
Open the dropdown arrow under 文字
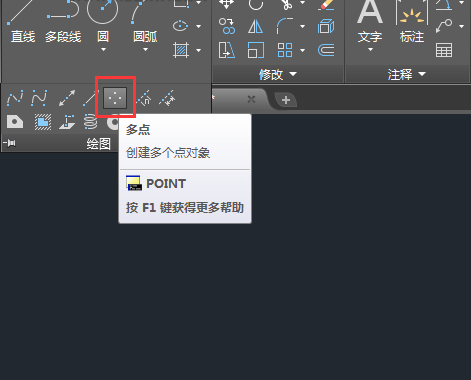pyautogui.click(x=370, y=49)
